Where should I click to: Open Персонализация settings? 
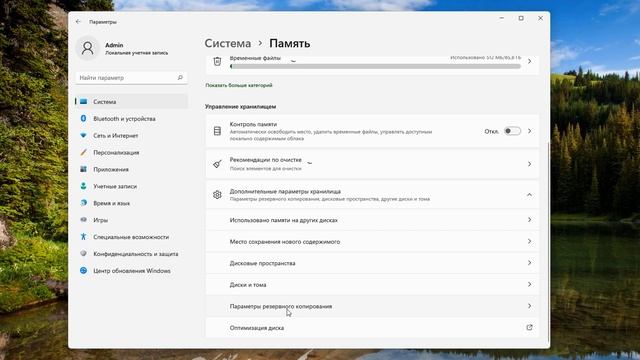click(131, 152)
